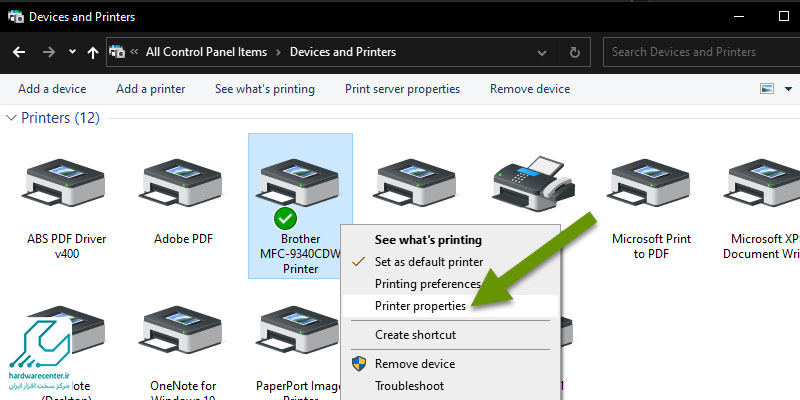Select the OneNote for Windows 10 printer
800x400 pixels.
pyautogui.click(x=183, y=339)
